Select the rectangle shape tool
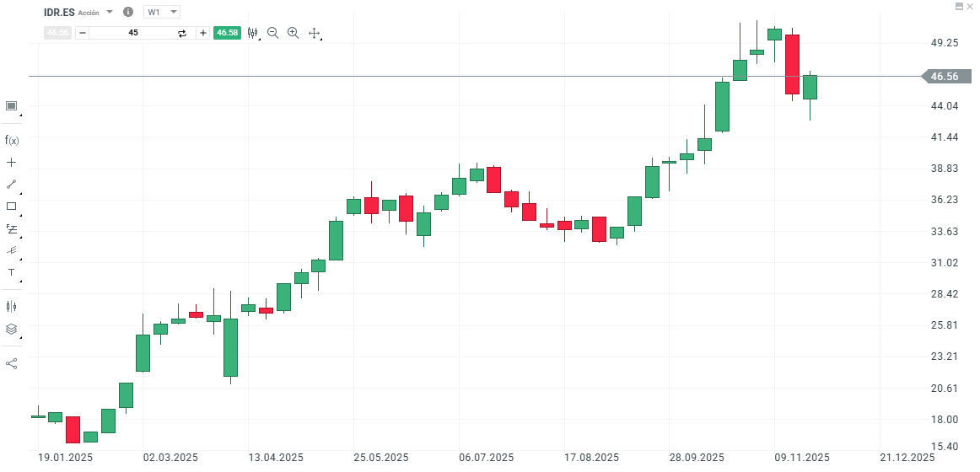This screenshot has width=980, height=472. pos(12,206)
